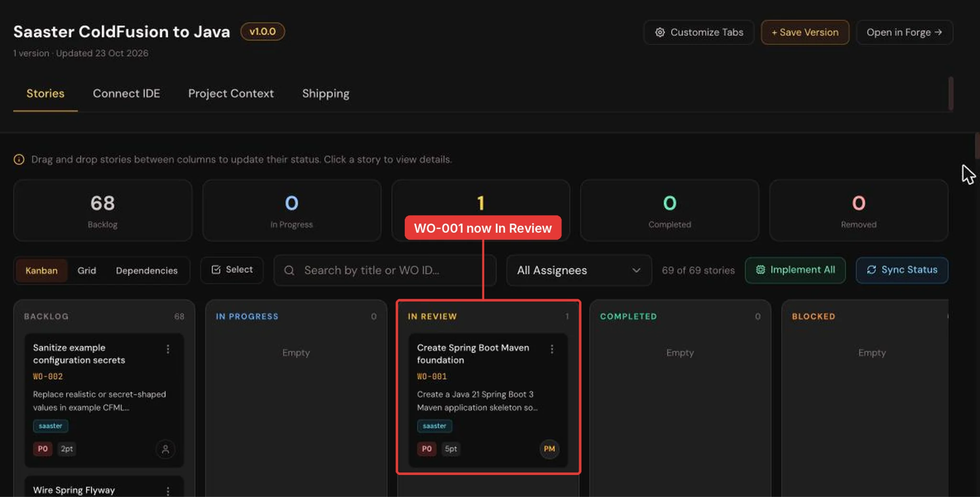The width and height of the screenshot is (980, 497).
Task: Click 5pt points badge on Spring Boot card
Action: [x=451, y=449]
